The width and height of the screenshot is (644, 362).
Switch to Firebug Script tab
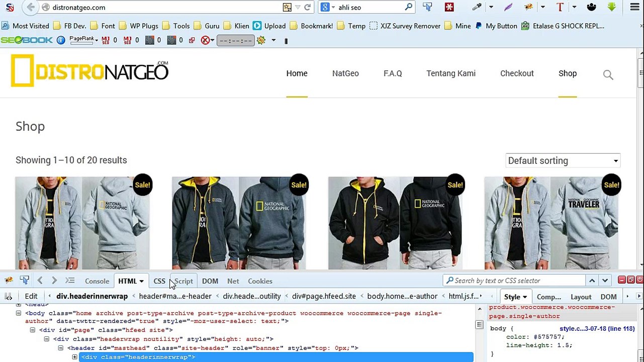tap(183, 281)
